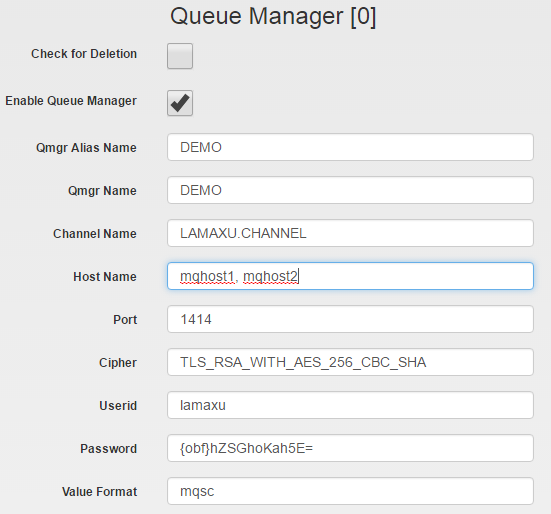Click the Enable Queue Manager label
Screen dimensions: 551x514
tap(71, 101)
